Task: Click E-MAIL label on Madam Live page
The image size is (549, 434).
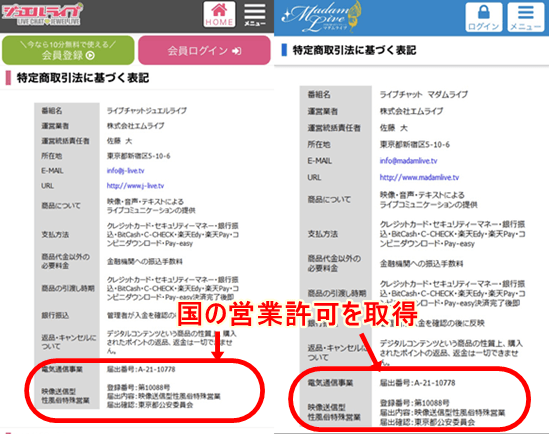Action: pos(319,161)
